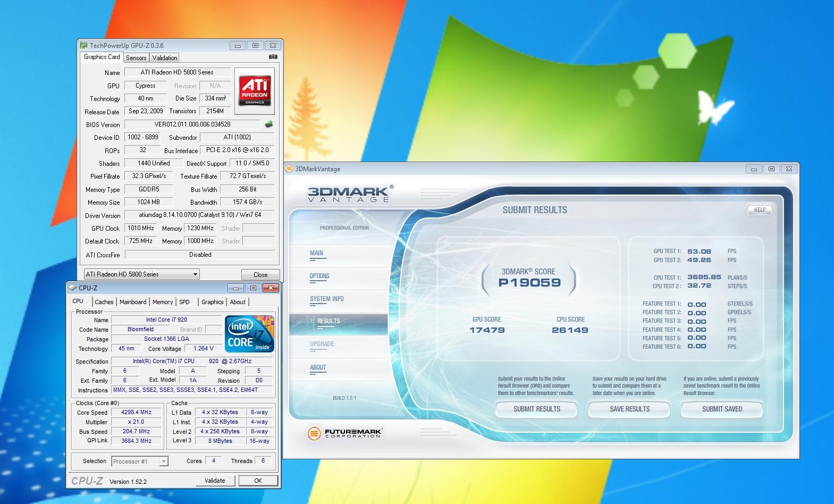Click the Intel Core i7 logo in CPU-Z

tap(249, 334)
